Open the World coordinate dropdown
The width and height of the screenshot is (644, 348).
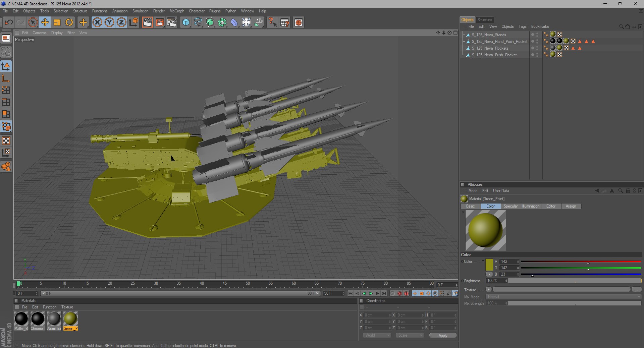tap(377, 335)
